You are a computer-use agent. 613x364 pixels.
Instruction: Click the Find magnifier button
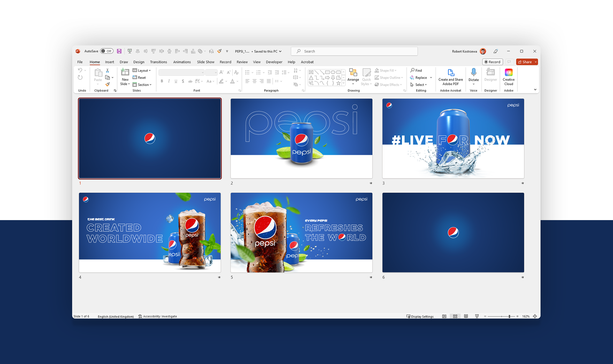416,71
